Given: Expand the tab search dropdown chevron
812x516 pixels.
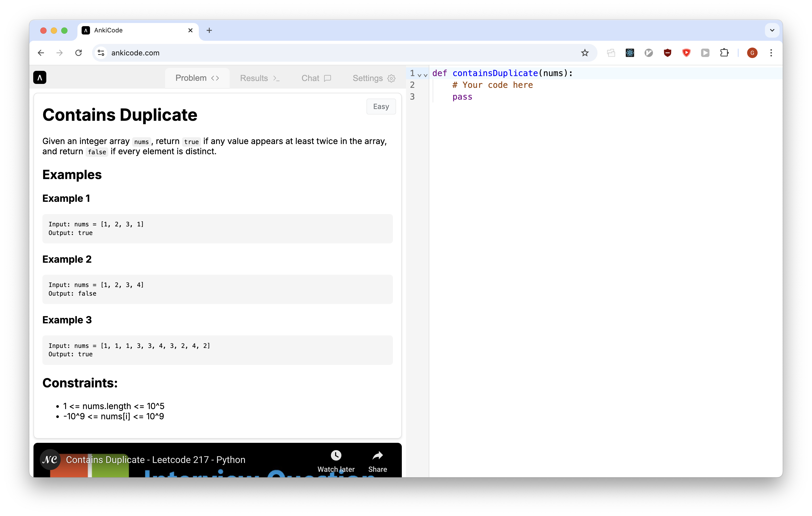Looking at the screenshot, I should click(771, 30).
